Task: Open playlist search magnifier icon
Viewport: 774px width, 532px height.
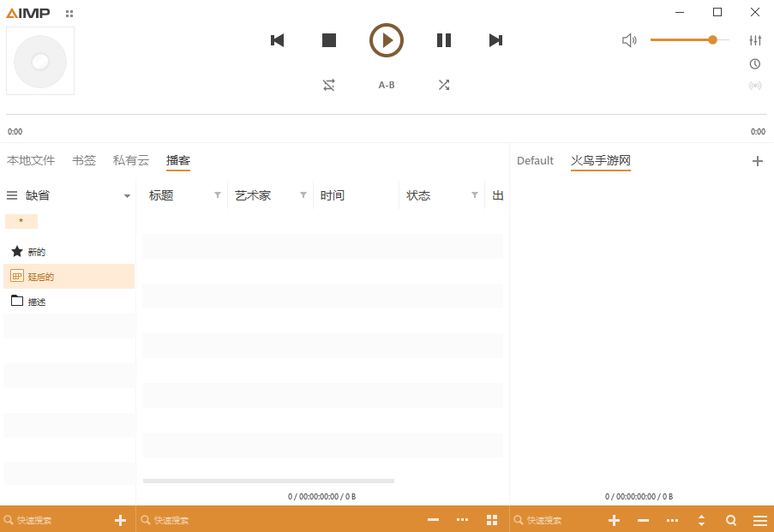Action: coord(731,520)
